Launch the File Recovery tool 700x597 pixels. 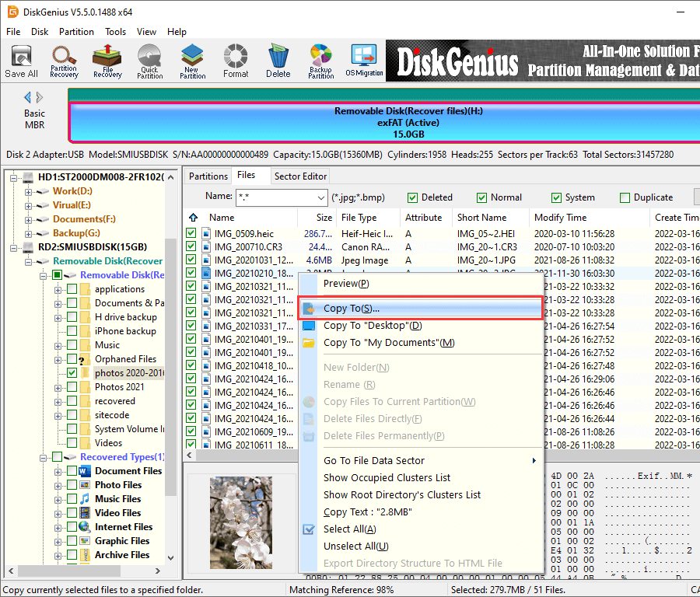pos(107,61)
